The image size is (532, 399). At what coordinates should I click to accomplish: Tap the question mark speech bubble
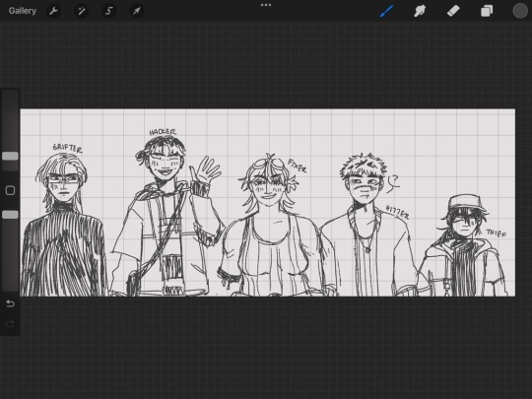[x=393, y=182]
